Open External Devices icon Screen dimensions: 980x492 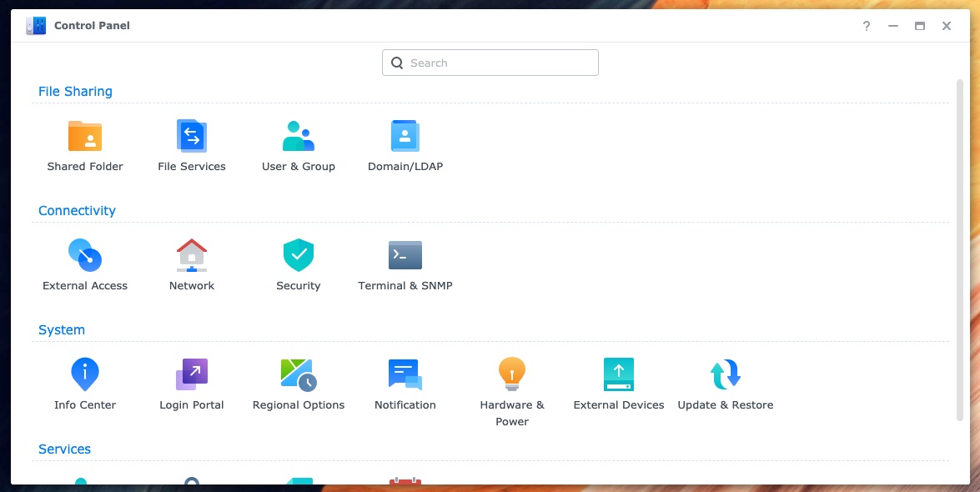coord(619,374)
